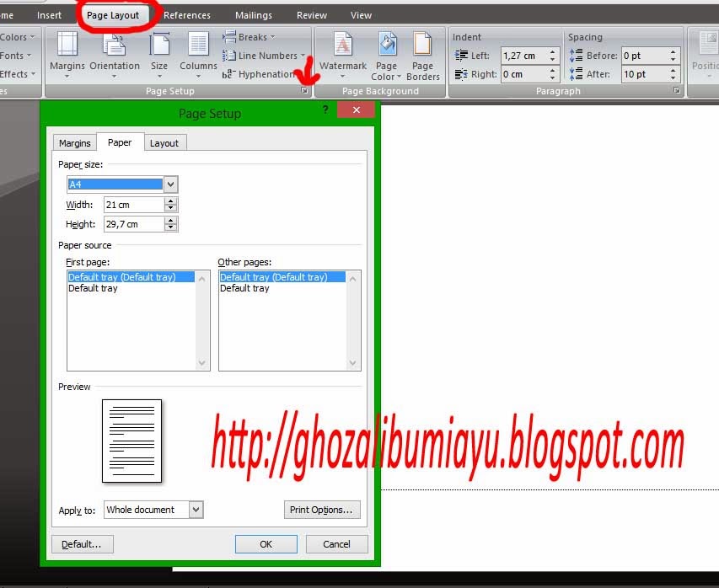Open the theme Effects dropdown
The width and height of the screenshot is (719, 588).
point(18,74)
